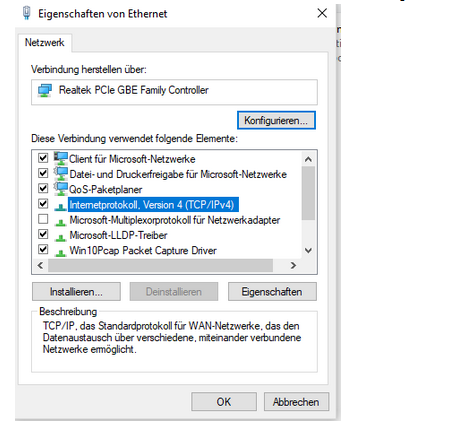Switch to the Netzwerk tab
455x429 pixels.
pyautogui.click(x=45, y=43)
